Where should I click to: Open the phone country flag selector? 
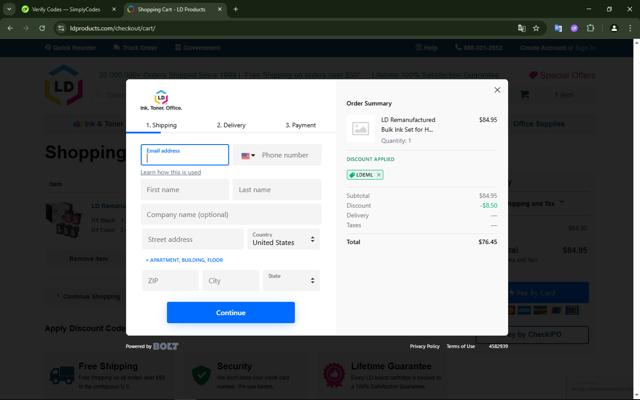[248, 156]
